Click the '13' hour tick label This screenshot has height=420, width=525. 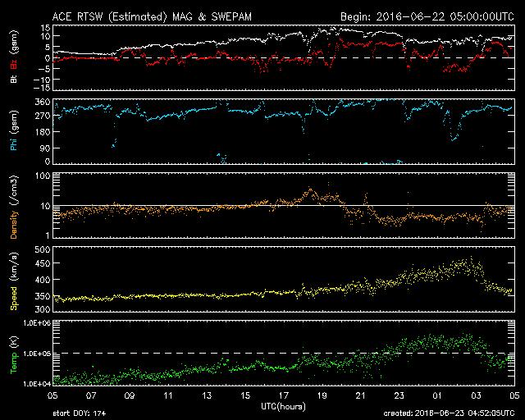pyautogui.click(x=207, y=395)
